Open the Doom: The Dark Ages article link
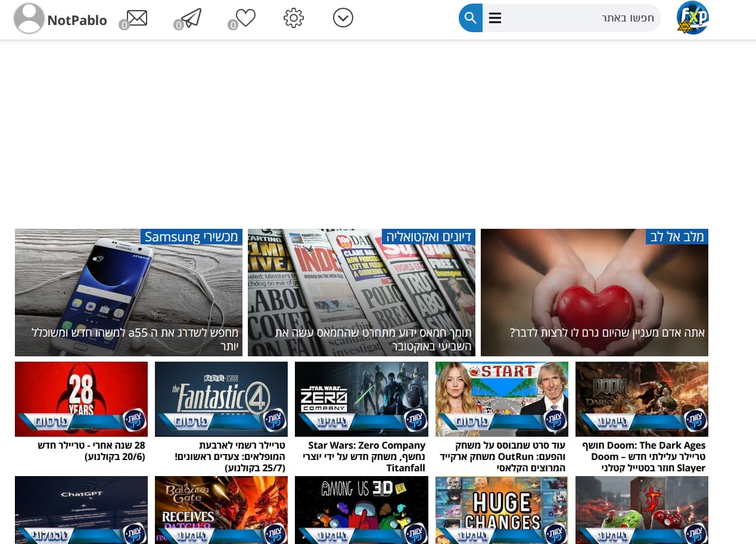The height and width of the screenshot is (544, 756). [644, 456]
